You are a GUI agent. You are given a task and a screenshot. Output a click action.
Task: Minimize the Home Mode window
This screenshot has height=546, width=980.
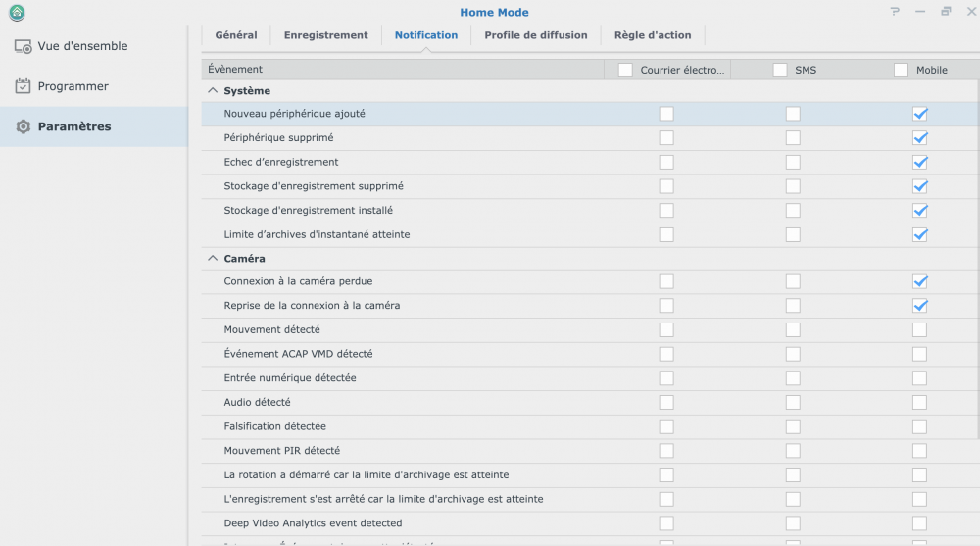[920, 12]
